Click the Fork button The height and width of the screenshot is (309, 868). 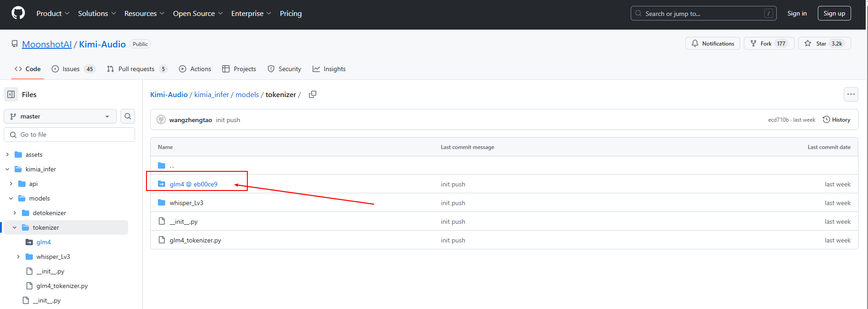(x=769, y=43)
